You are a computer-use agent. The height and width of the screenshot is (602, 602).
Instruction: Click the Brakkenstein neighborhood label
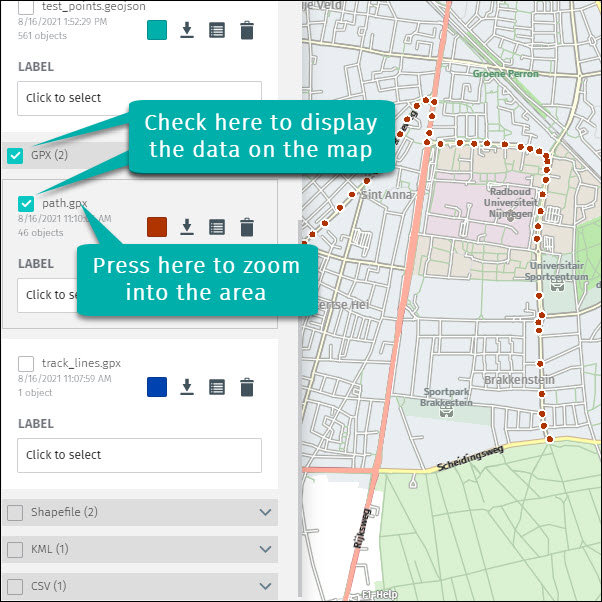point(519,380)
